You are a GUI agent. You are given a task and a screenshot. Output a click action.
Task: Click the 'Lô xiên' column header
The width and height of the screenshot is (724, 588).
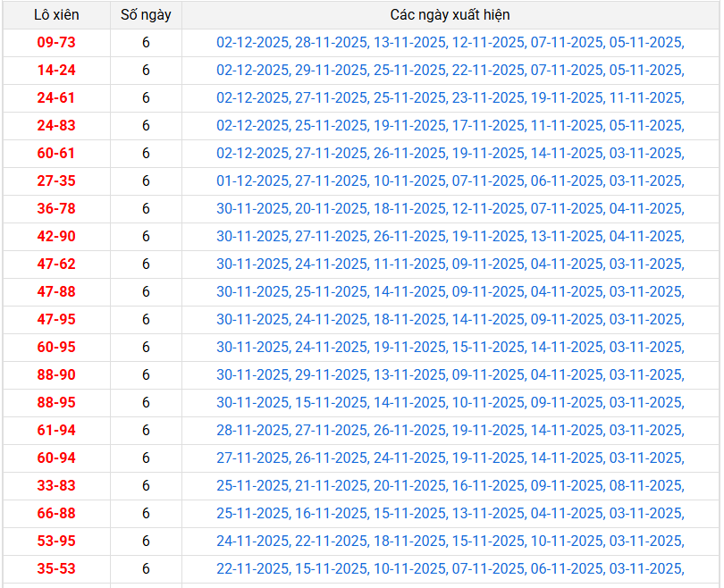[56, 15]
